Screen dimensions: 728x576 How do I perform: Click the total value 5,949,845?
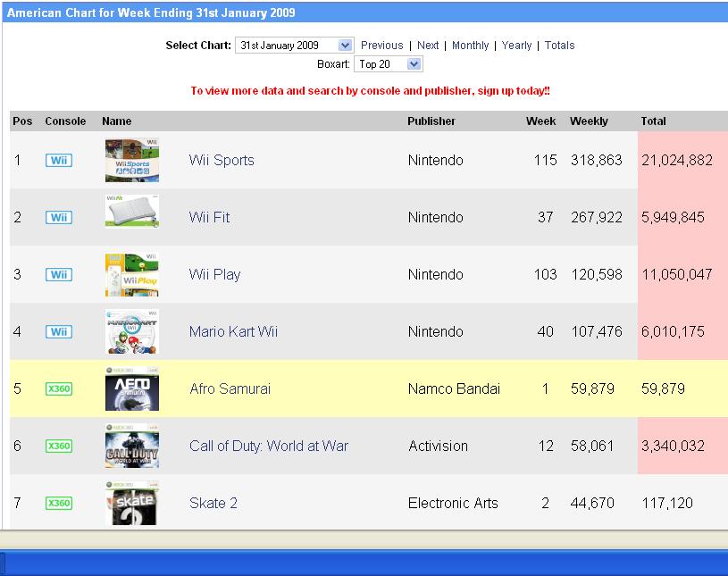click(x=673, y=217)
